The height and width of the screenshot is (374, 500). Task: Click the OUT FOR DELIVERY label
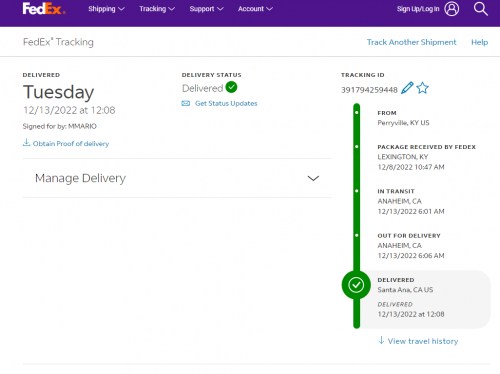[x=409, y=236]
